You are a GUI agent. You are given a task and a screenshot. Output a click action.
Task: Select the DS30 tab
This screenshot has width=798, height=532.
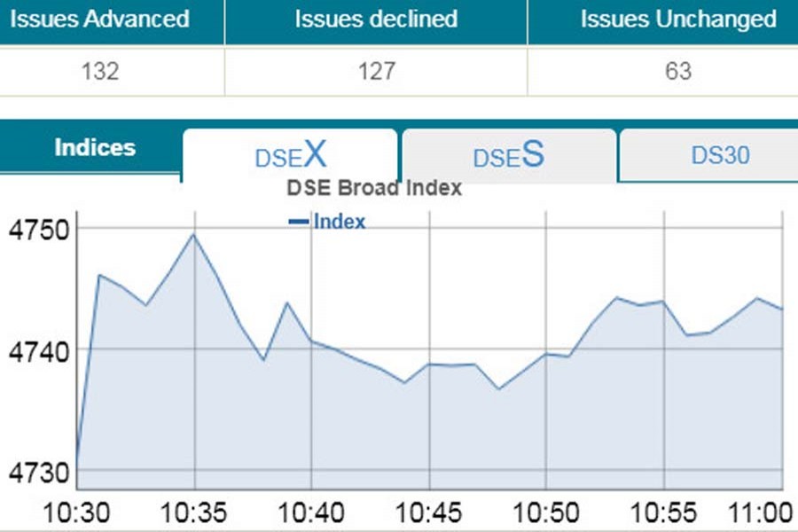coord(720,155)
